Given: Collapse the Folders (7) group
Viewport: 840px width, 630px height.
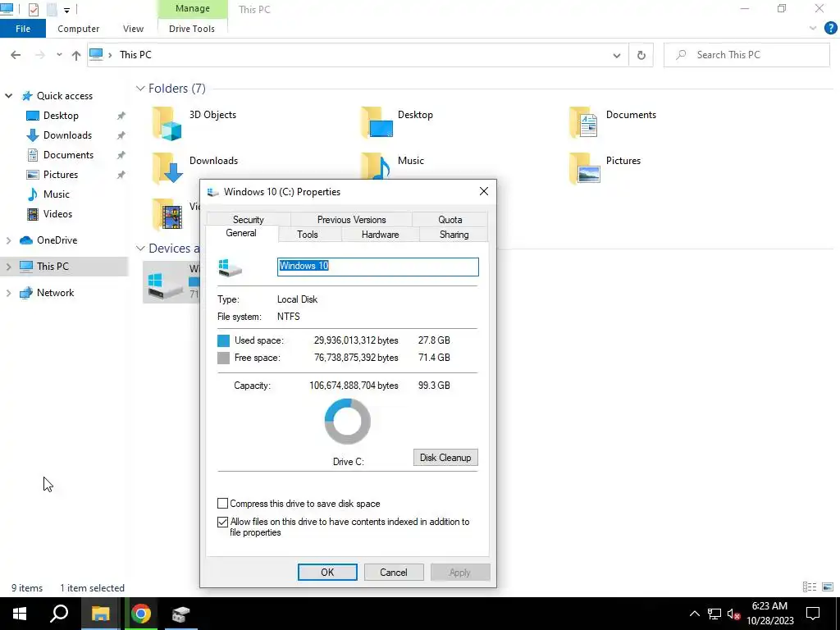Looking at the screenshot, I should click(140, 89).
